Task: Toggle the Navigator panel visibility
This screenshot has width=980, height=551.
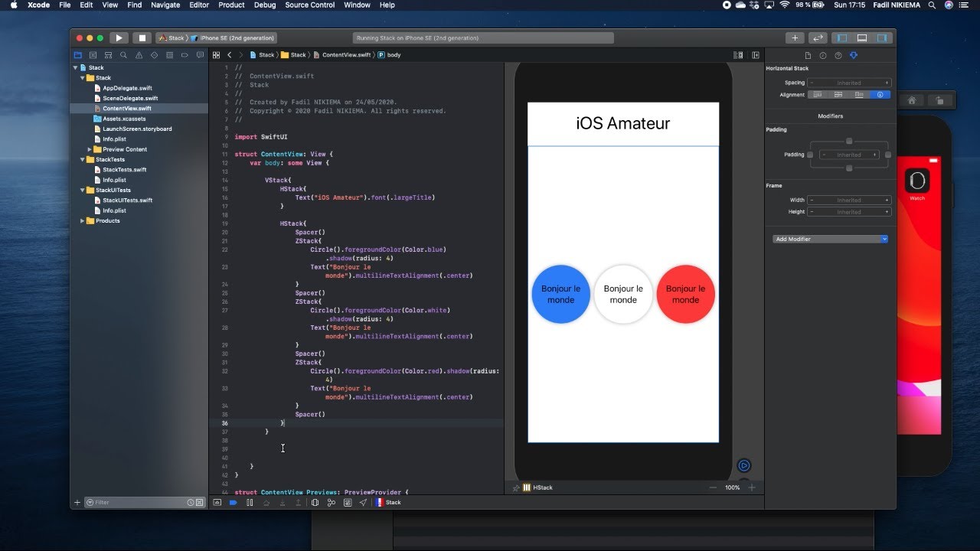Action: 843,37
